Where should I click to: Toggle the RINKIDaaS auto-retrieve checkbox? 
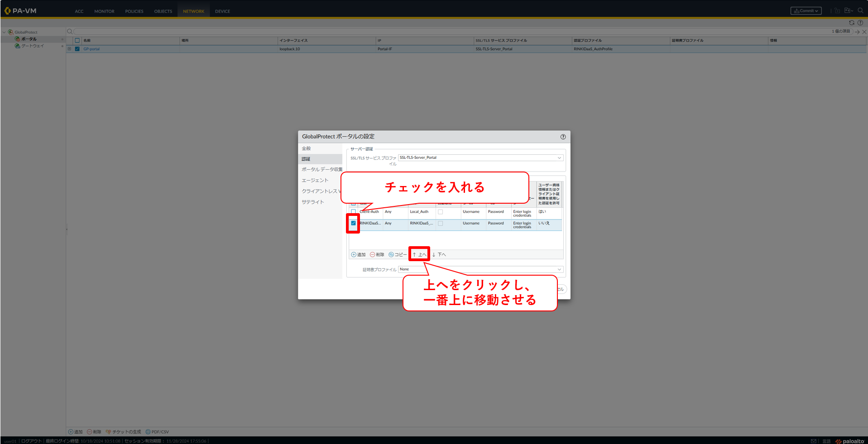click(x=440, y=223)
